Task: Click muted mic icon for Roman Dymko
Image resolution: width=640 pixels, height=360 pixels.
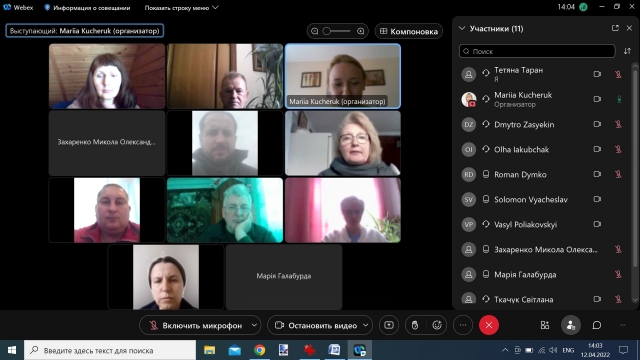Action: point(618,174)
